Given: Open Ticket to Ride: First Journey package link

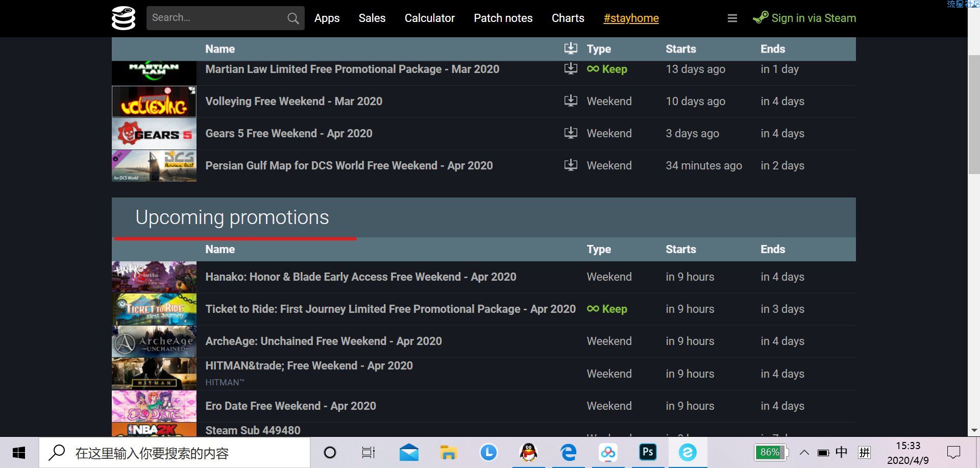Looking at the screenshot, I should 390,309.
